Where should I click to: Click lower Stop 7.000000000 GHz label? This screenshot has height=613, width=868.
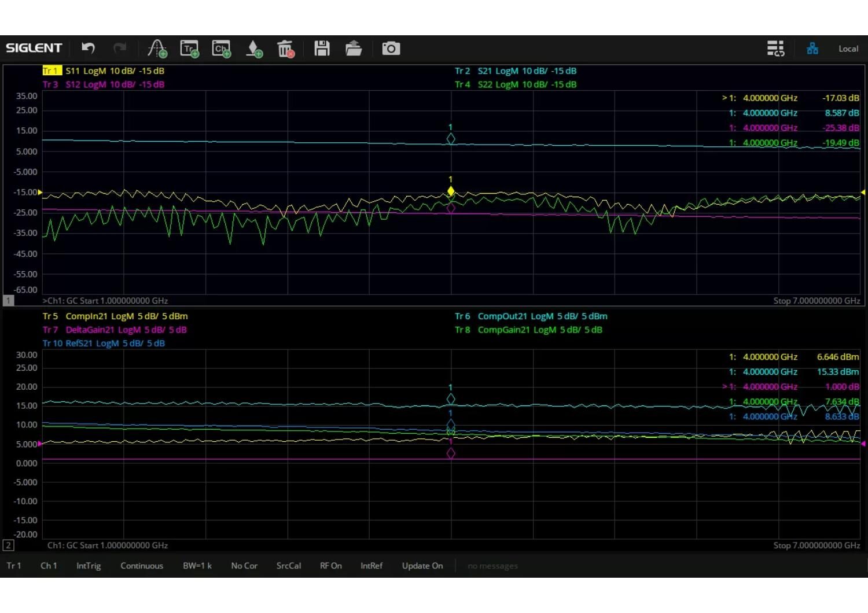click(816, 545)
